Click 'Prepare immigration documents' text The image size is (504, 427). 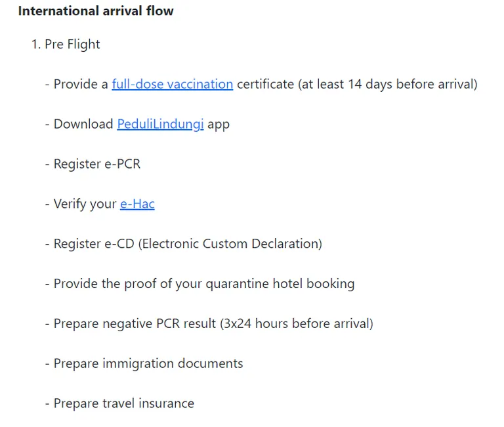click(148, 364)
